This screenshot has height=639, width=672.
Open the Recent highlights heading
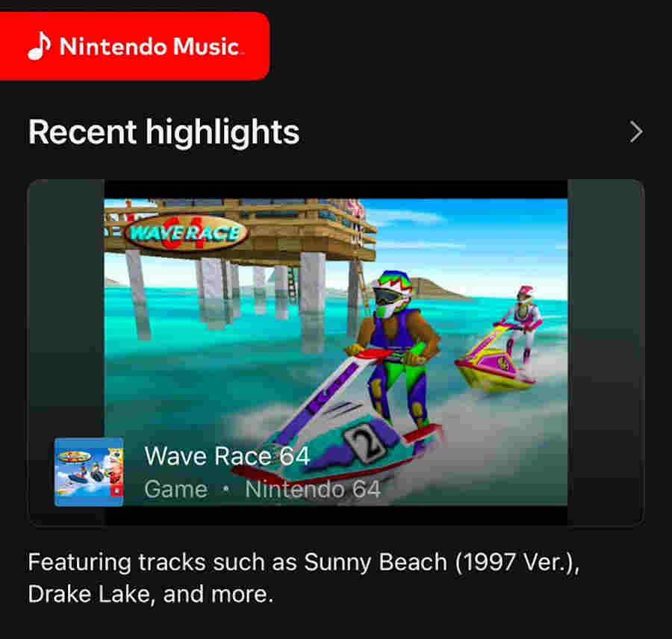pos(164,132)
